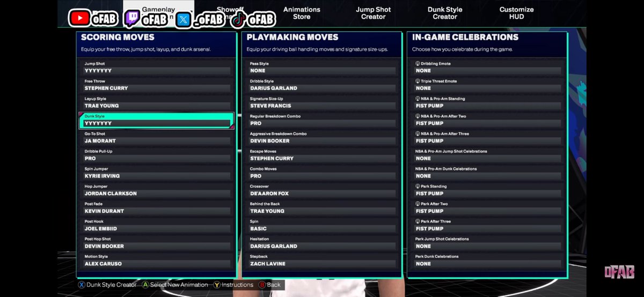
Task: Open the Pass Style None slot
Action: (322, 68)
